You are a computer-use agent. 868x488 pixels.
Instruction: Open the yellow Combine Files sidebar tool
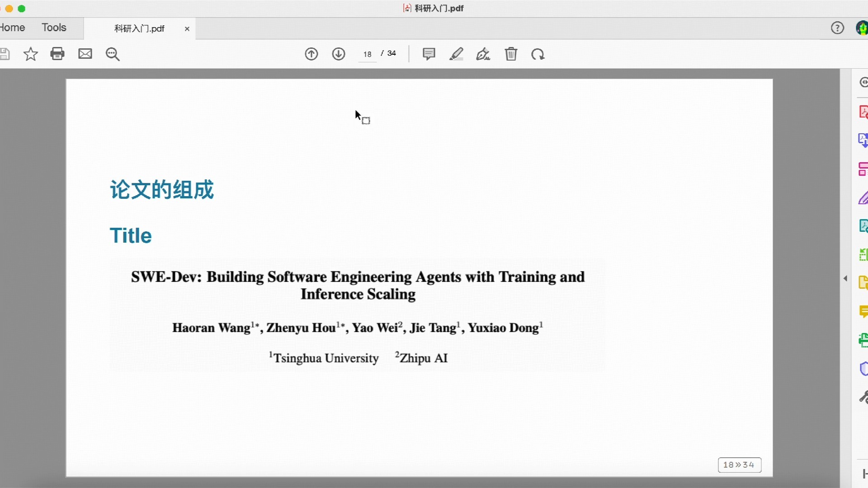point(863,283)
